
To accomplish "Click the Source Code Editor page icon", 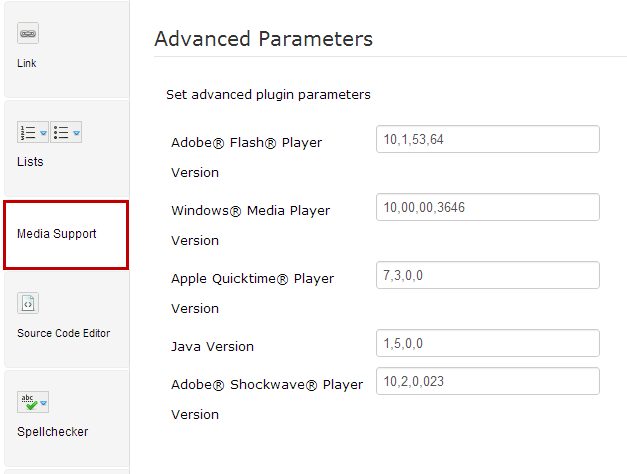I will 28,303.
